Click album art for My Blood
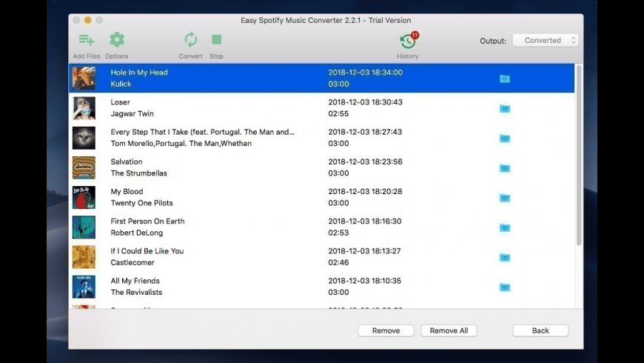 84,197
